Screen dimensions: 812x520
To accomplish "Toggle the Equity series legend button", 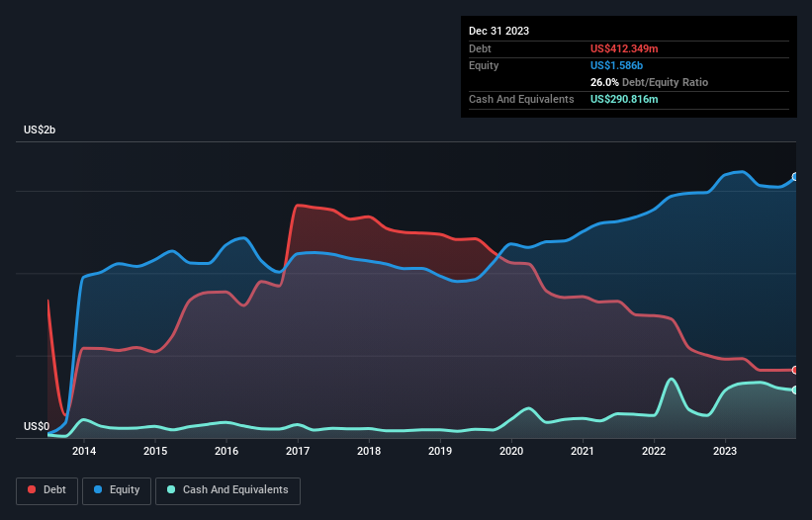I will pyautogui.click(x=117, y=490).
